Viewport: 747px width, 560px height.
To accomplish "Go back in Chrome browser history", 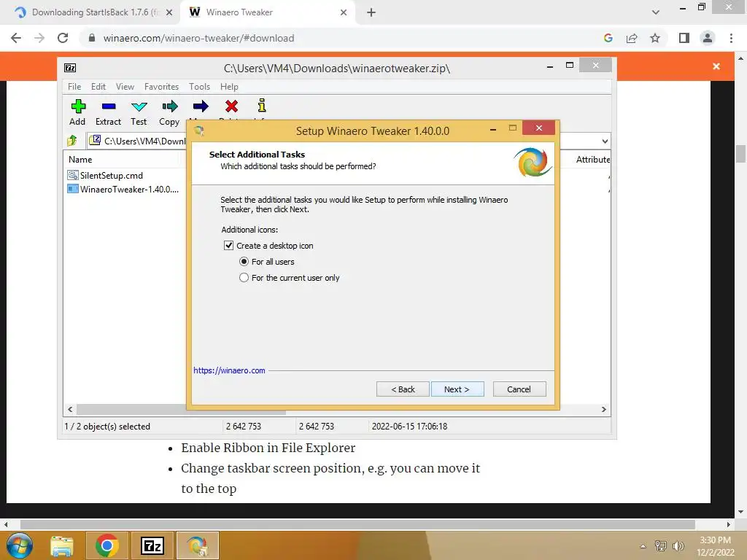I will click(16, 38).
